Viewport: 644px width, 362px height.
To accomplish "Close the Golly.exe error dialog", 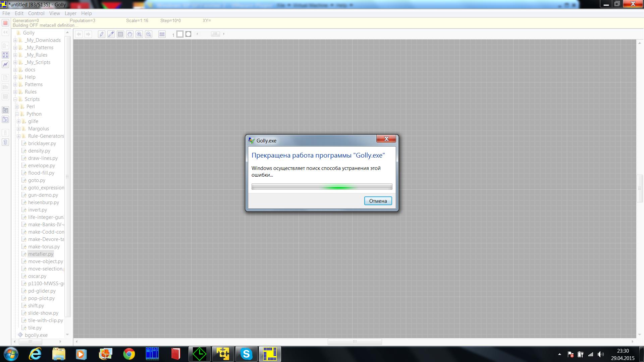I will (386, 139).
